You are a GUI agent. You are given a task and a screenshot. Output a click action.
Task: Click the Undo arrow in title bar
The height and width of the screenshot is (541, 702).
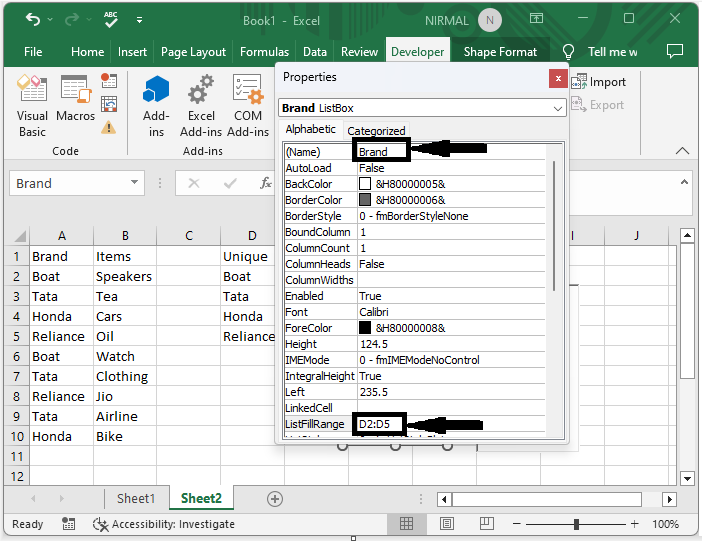pyautogui.click(x=33, y=19)
